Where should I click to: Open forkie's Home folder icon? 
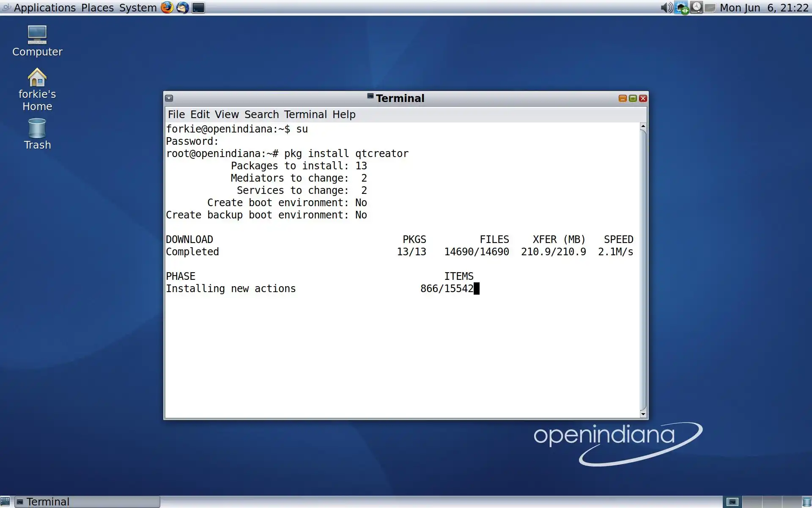(37, 78)
